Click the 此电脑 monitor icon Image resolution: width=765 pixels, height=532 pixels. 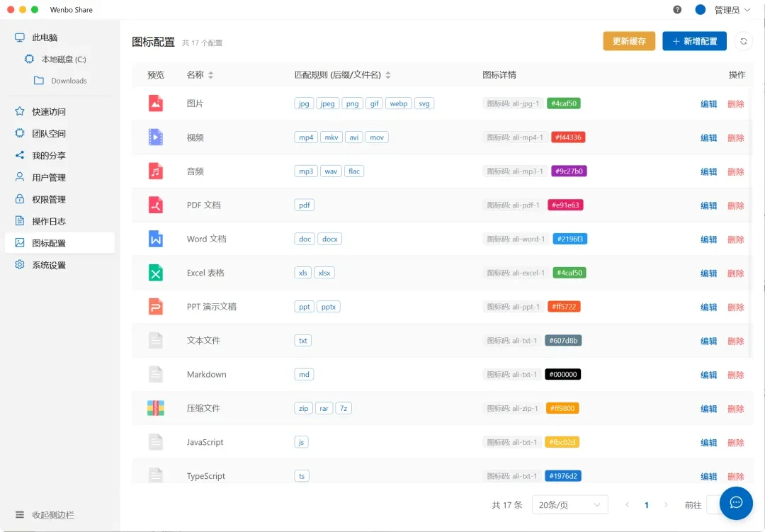click(20, 38)
